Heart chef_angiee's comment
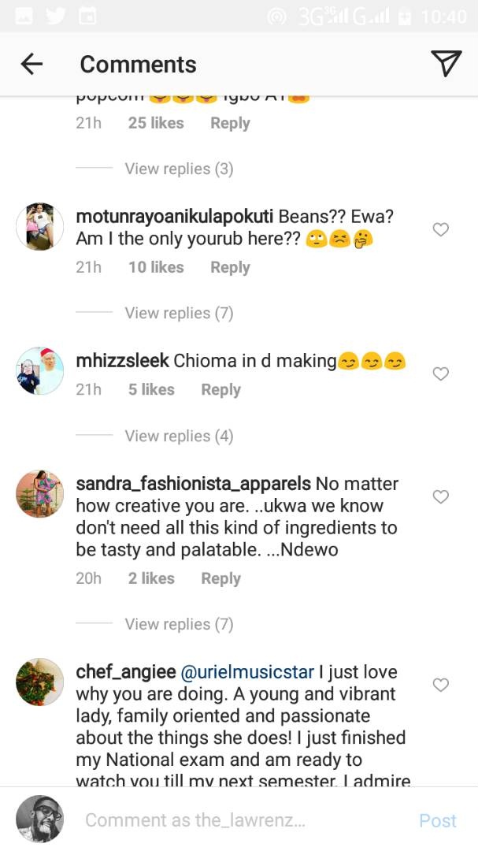The height and width of the screenshot is (851, 504). click(441, 685)
